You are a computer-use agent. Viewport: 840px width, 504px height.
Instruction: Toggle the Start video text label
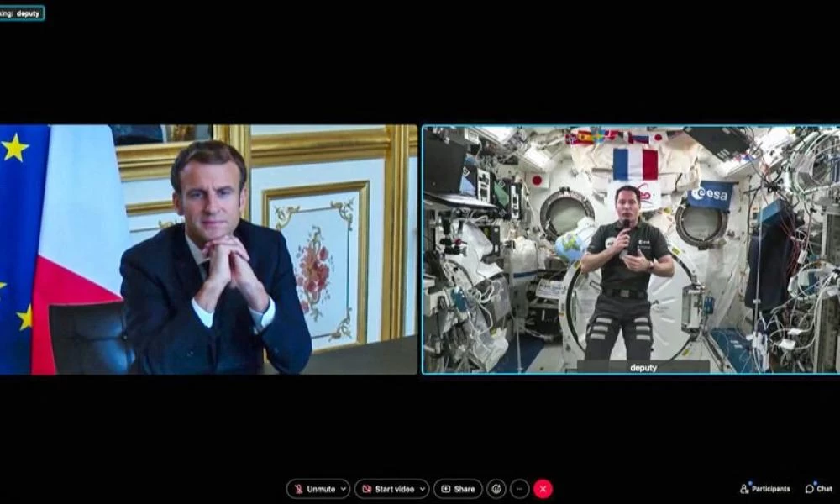tap(394, 489)
